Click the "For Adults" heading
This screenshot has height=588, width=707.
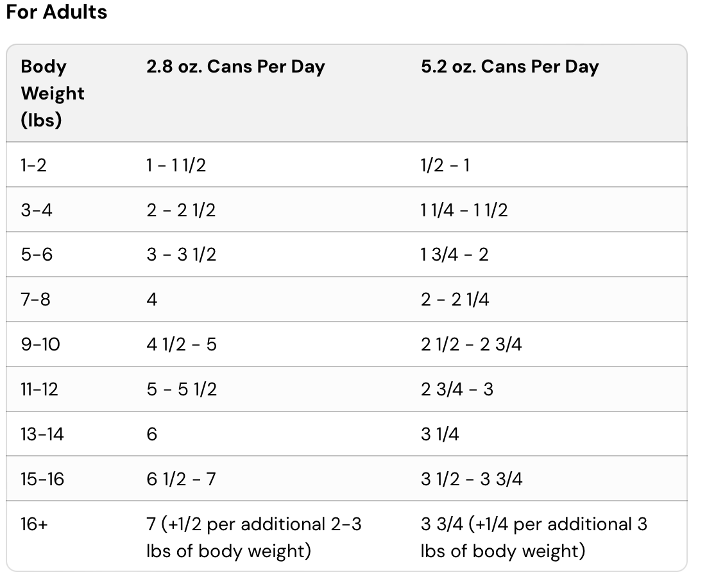point(56,12)
